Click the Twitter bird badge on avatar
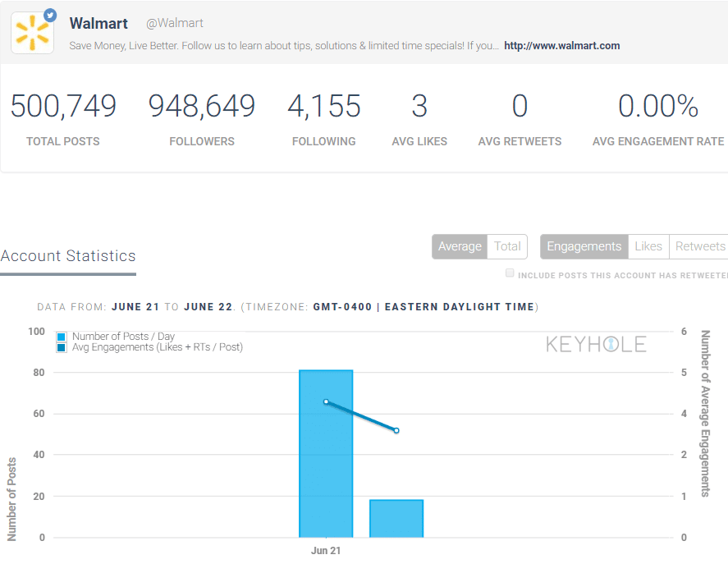The height and width of the screenshot is (564, 728). click(50, 15)
